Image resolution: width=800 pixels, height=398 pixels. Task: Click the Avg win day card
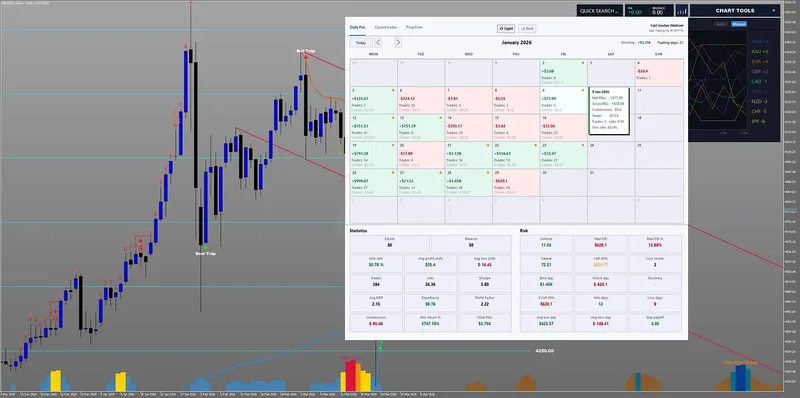tap(546, 322)
